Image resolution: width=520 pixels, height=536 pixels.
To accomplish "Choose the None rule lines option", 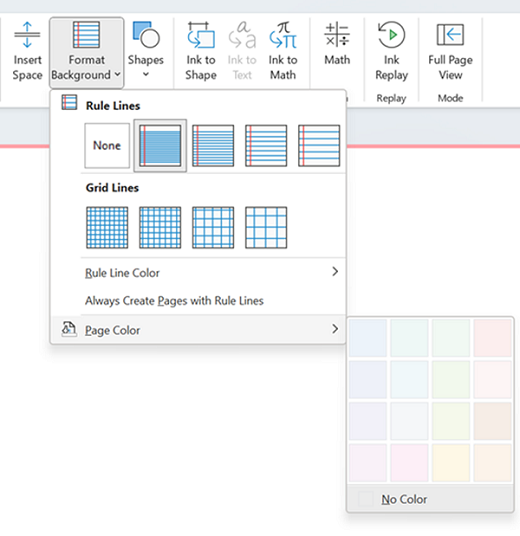I will 107,146.
